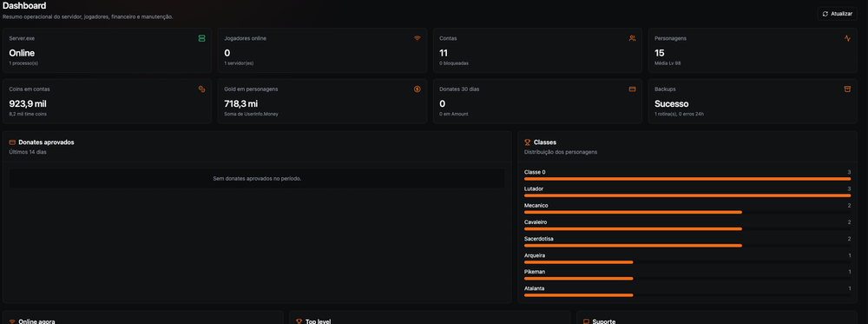Click the Personagens value 15

click(x=660, y=53)
